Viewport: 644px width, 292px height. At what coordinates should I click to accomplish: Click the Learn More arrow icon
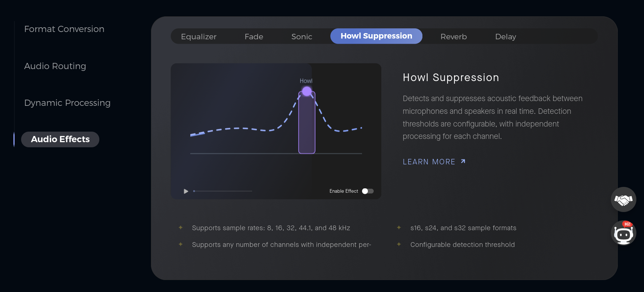[463, 161]
